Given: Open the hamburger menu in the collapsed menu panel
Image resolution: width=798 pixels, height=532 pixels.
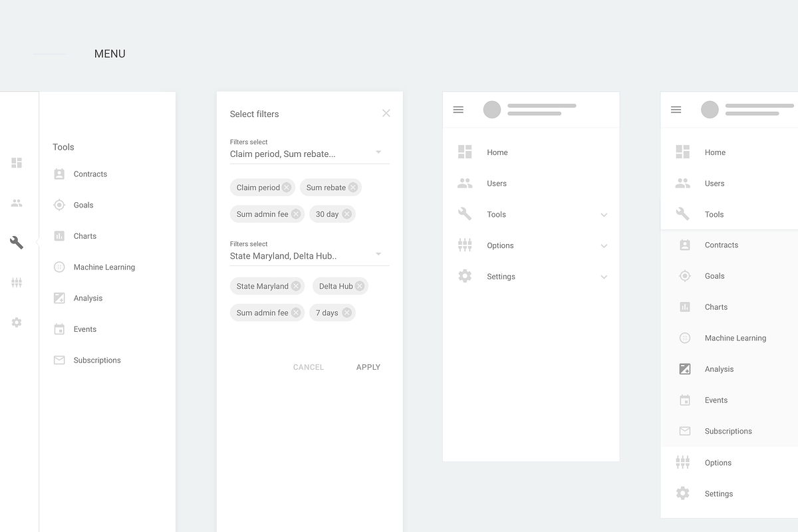Looking at the screenshot, I should [x=458, y=110].
